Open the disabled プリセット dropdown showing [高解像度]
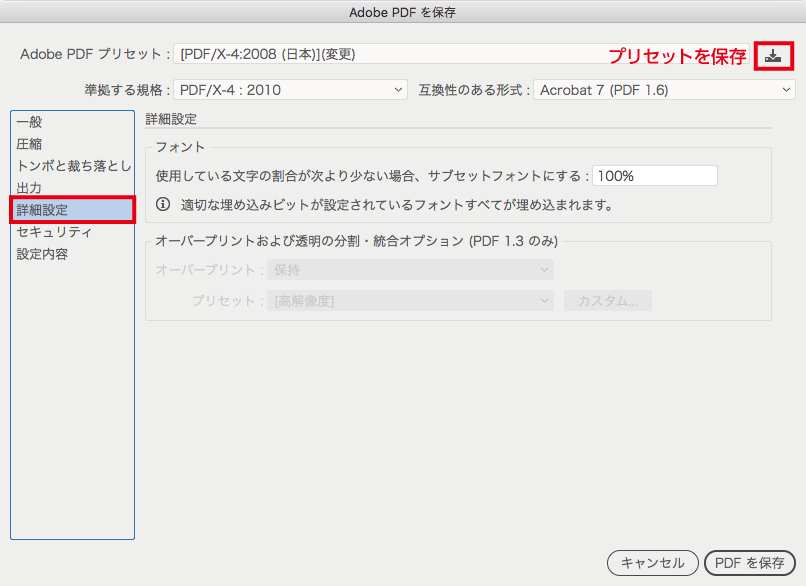Viewport: 806px width, 586px height. (x=410, y=301)
